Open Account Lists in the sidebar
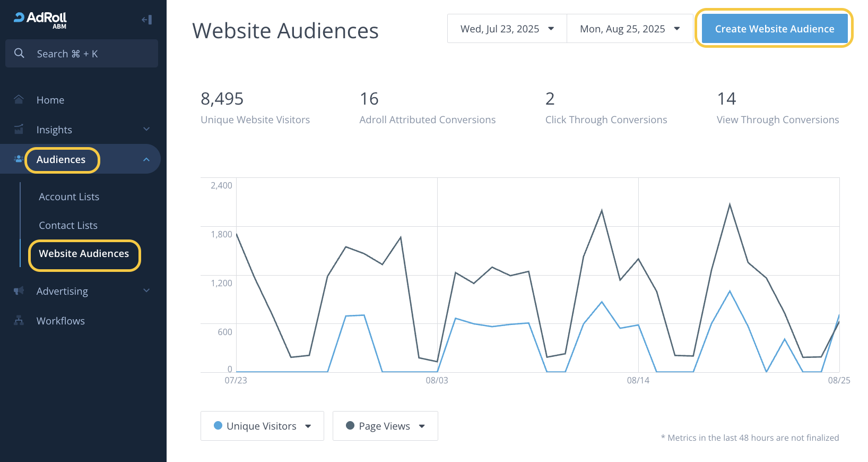Screen dimensions: 868x462 [69, 196]
